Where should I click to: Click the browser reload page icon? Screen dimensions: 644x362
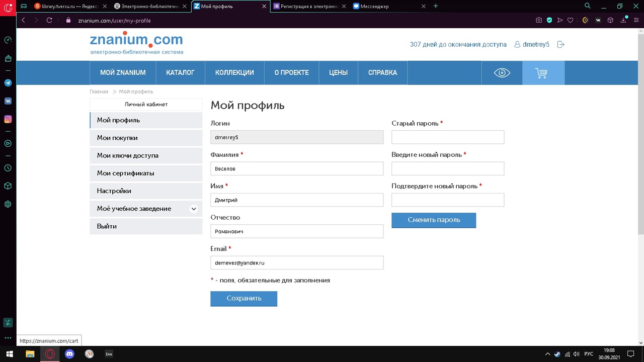pos(49,20)
